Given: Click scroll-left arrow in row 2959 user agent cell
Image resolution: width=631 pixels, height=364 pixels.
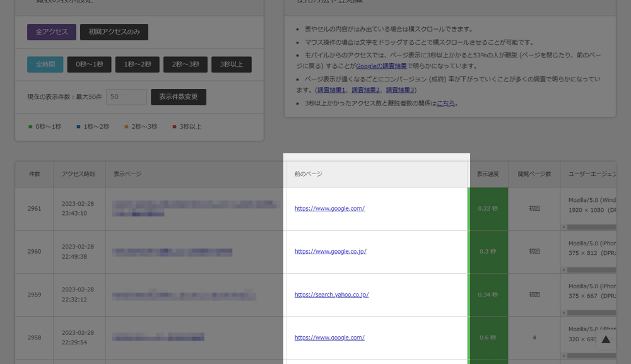Looking at the screenshot, I should point(564,312).
